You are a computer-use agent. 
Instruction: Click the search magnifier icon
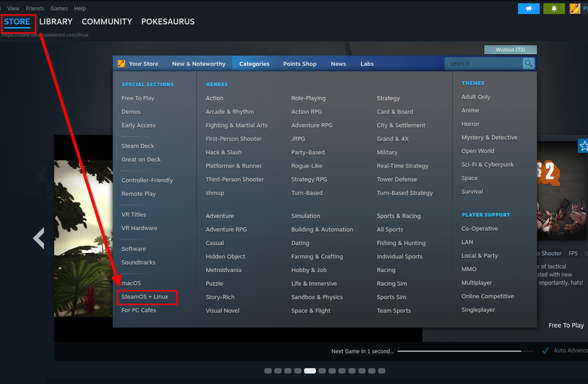(x=528, y=63)
